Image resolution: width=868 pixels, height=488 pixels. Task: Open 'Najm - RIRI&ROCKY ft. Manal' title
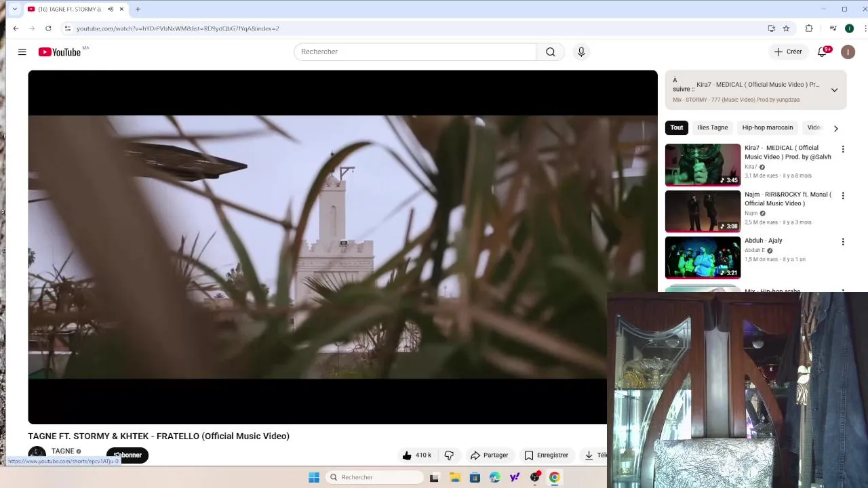pos(788,199)
